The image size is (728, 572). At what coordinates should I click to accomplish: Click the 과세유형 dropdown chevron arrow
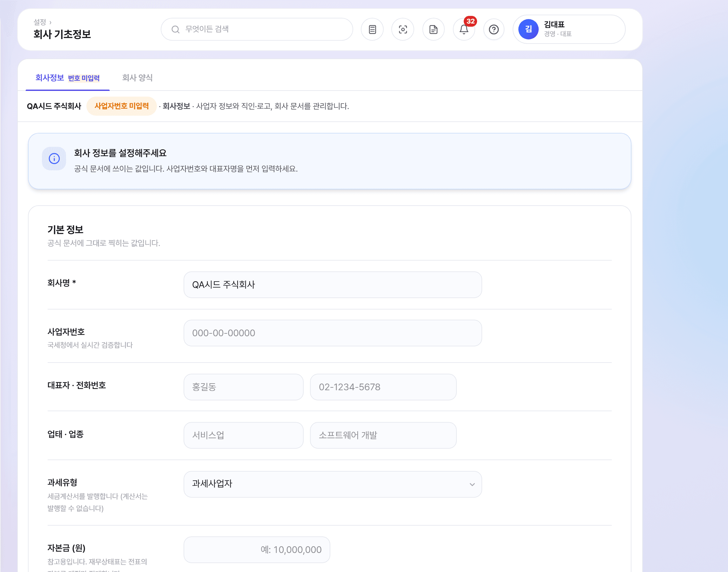tap(472, 484)
